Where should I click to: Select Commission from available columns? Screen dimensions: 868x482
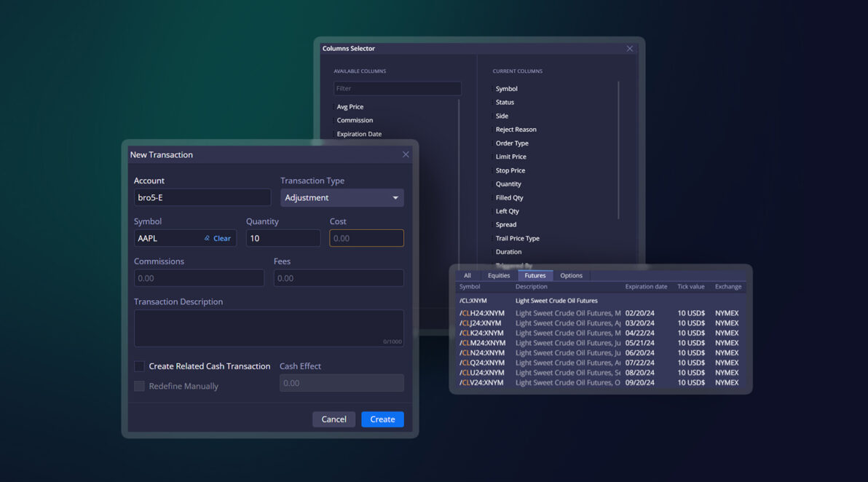tap(354, 120)
